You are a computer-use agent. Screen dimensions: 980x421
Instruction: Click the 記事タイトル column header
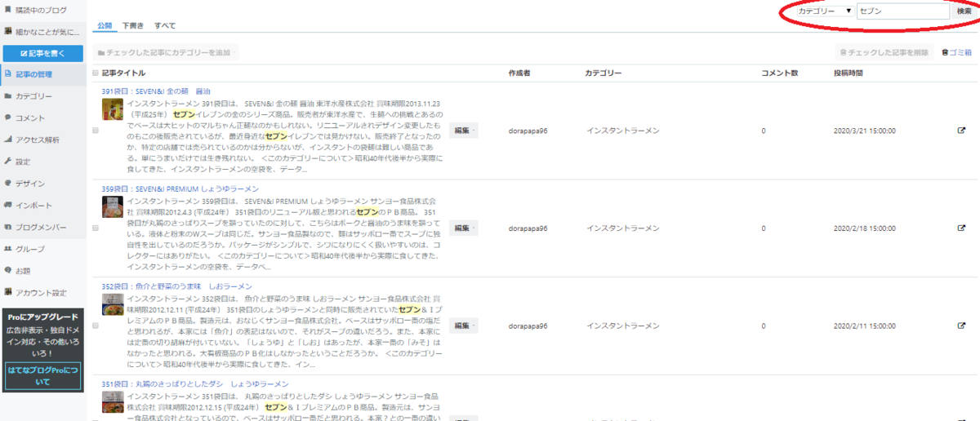coord(123,73)
